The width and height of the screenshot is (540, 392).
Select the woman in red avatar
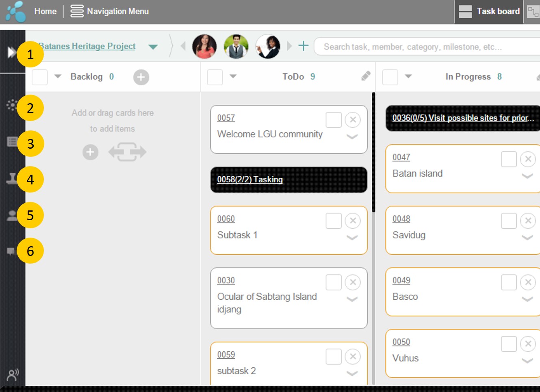pos(204,46)
